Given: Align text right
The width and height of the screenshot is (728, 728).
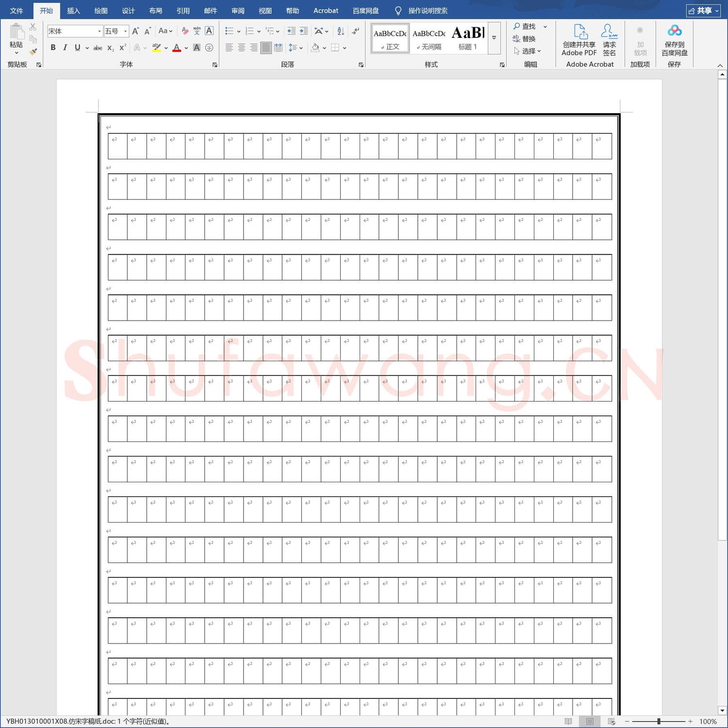Looking at the screenshot, I should [253, 48].
